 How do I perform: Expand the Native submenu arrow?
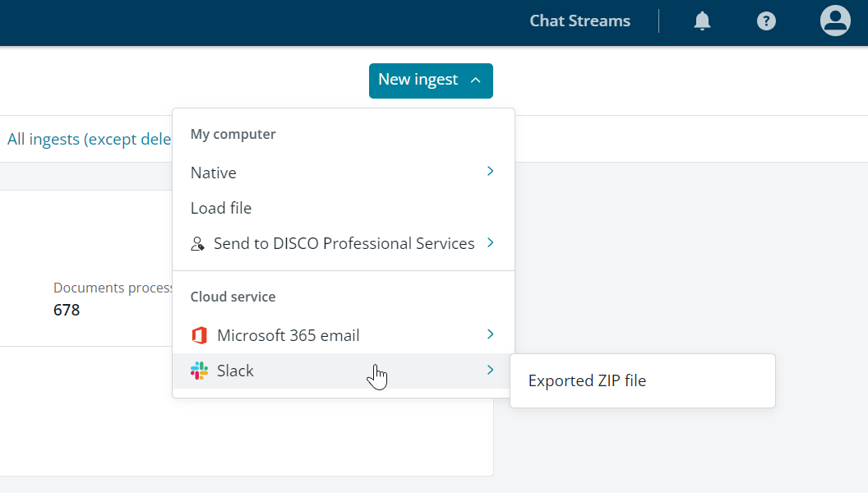coord(490,172)
